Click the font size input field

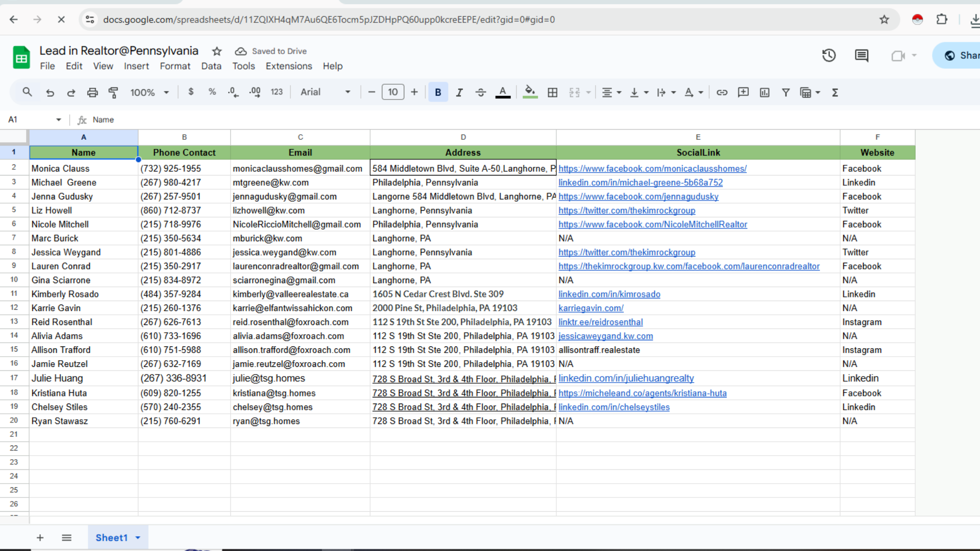[x=393, y=92]
